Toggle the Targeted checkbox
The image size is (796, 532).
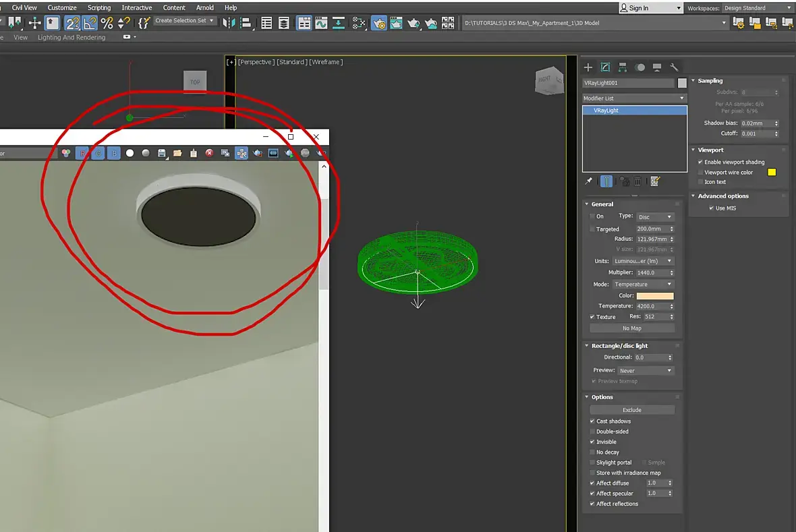[x=592, y=229]
